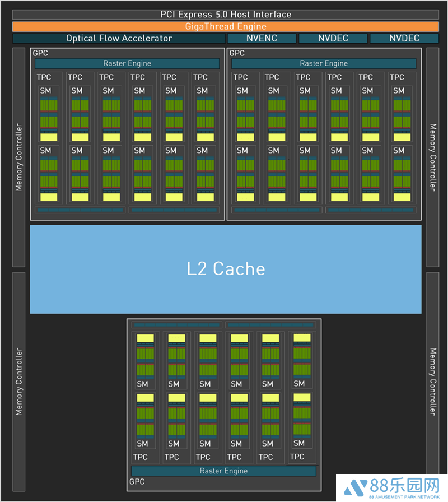Viewport: 448px width, 502px height.
Task: Click the last TPC label in the top-right GPC
Action: pyautogui.click(x=397, y=77)
